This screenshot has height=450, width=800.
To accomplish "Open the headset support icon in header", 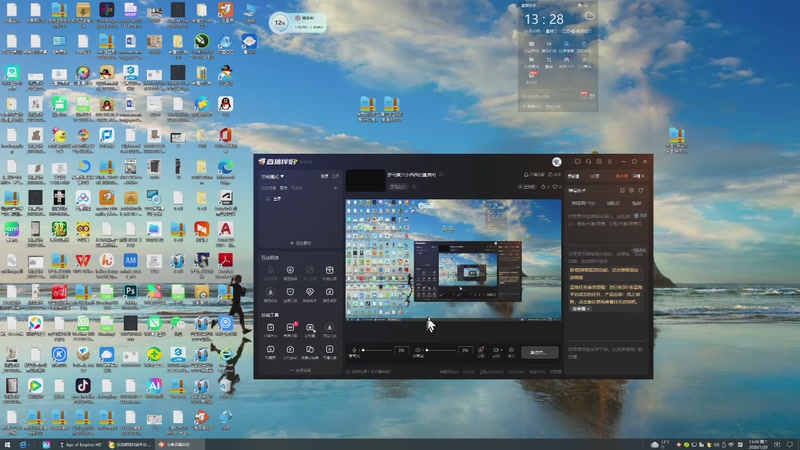I will (x=588, y=162).
